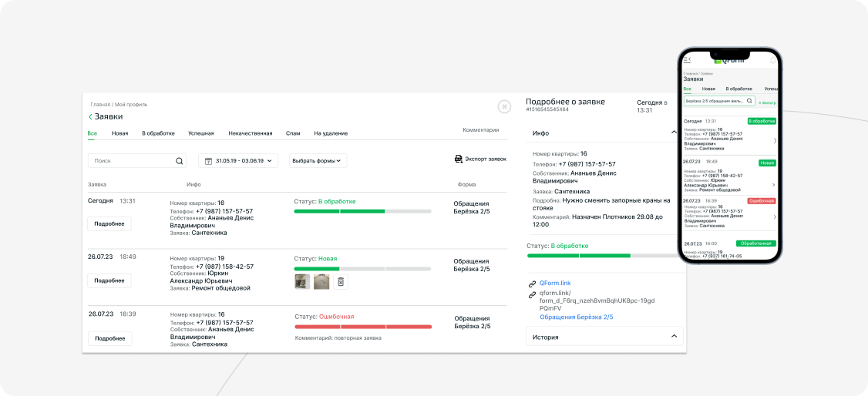This screenshot has width=868, height=396.
Task: Select В обработке tab on the phone
Action: tap(739, 89)
